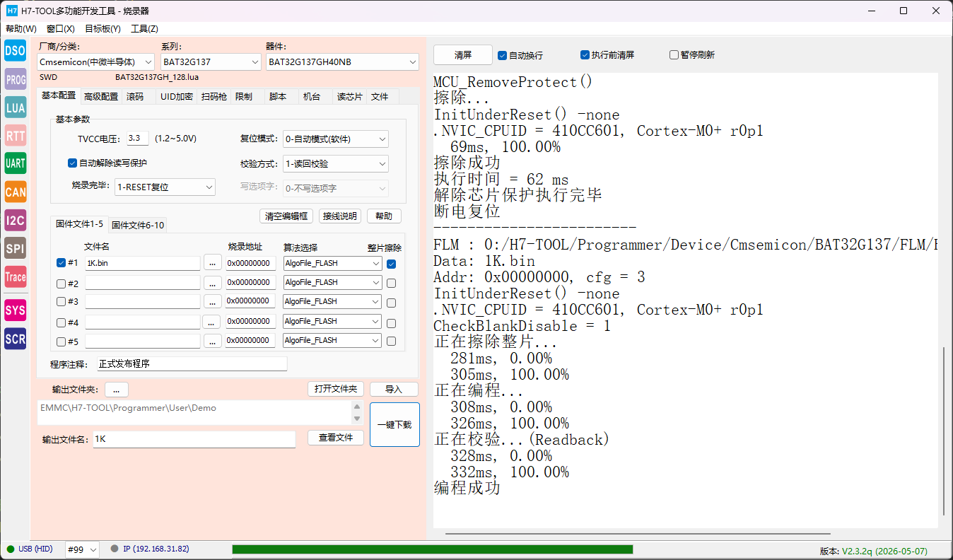Click the 程序注释 input field
This screenshot has width=953, height=560.
click(x=192, y=363)
